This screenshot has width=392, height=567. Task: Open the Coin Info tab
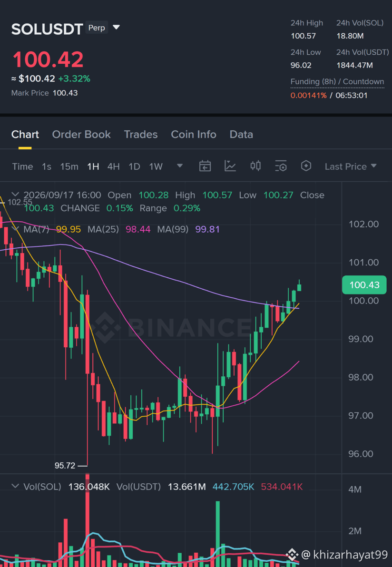[x=194, y=135]
